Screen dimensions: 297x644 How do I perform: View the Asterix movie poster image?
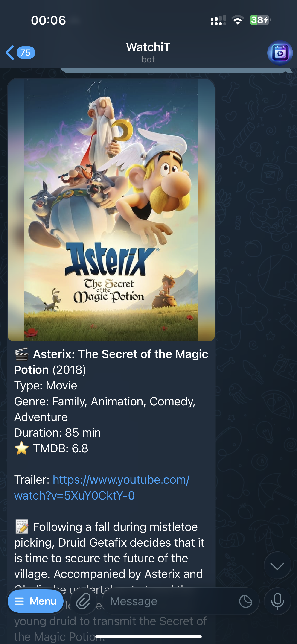click(111, 210)
